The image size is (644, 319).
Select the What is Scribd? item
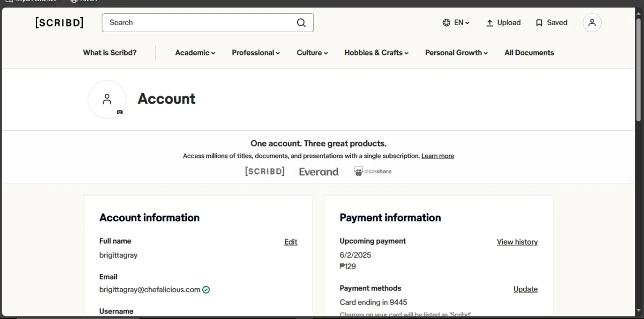(110, 53)
